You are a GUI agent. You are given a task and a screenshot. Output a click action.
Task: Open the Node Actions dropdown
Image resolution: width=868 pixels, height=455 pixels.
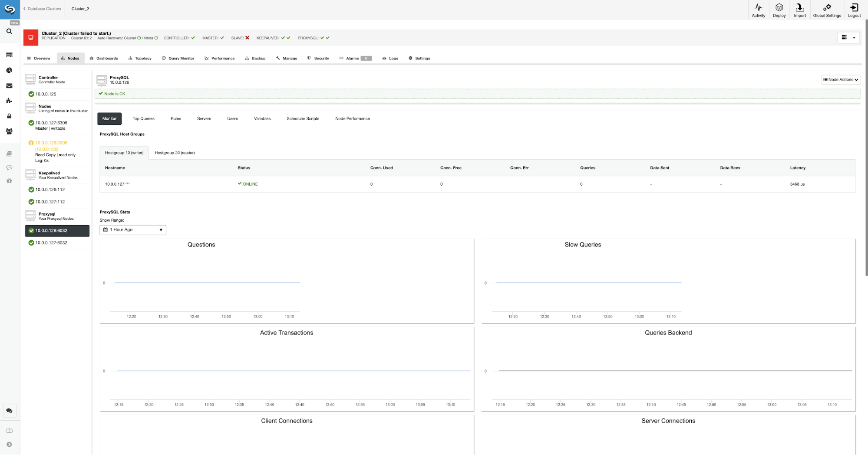tap(841, 79)
